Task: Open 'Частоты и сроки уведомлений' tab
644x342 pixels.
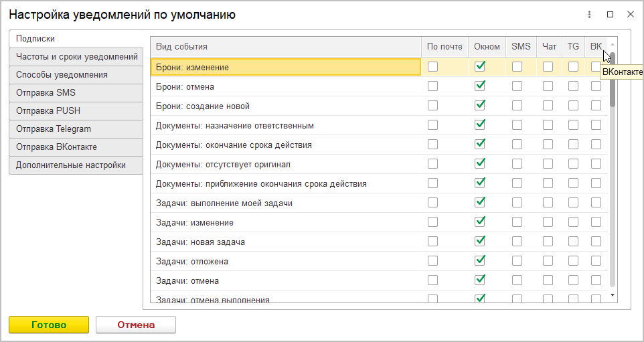Action: pos(76,57)
